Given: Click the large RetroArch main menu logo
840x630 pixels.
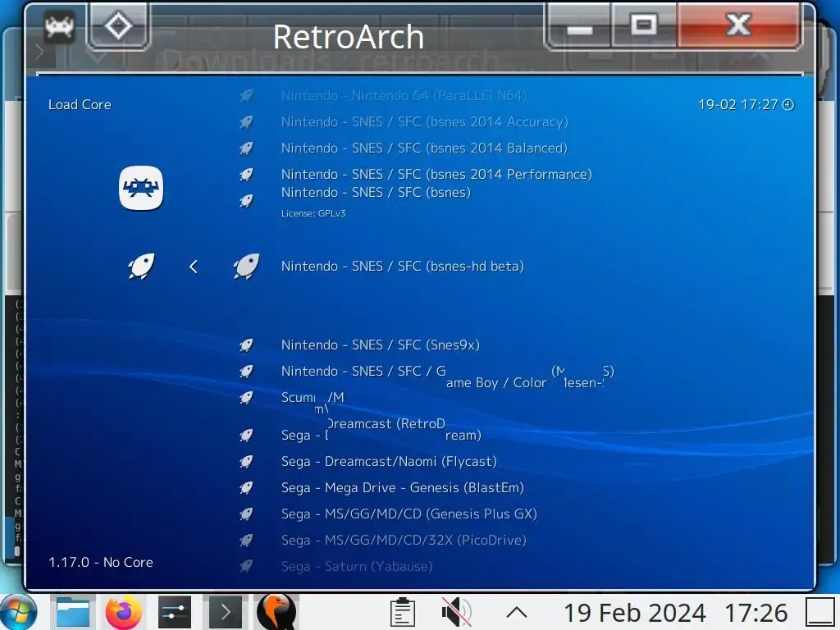Looking at the screenshot, I should [141, 188].
